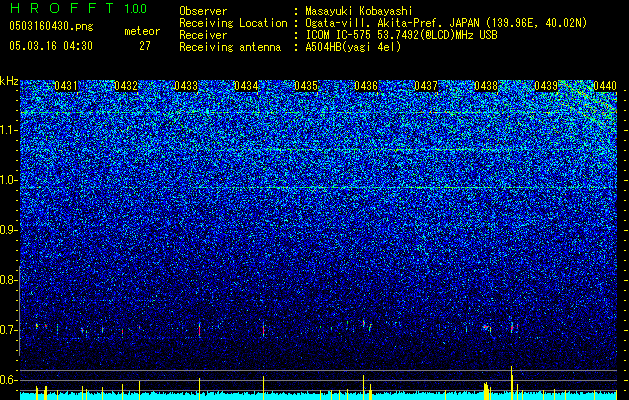Click the meteor count value 27
Screen dimensions: 629x400
[x=145, y=46]
